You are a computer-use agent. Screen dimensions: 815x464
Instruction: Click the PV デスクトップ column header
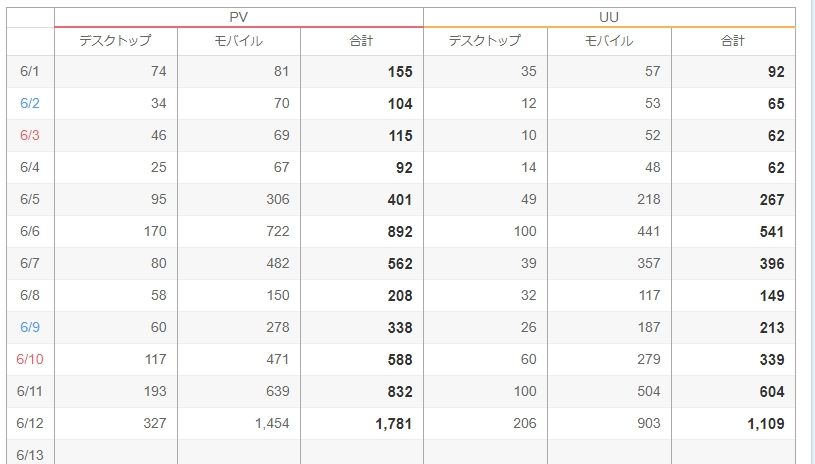(115, 41)
